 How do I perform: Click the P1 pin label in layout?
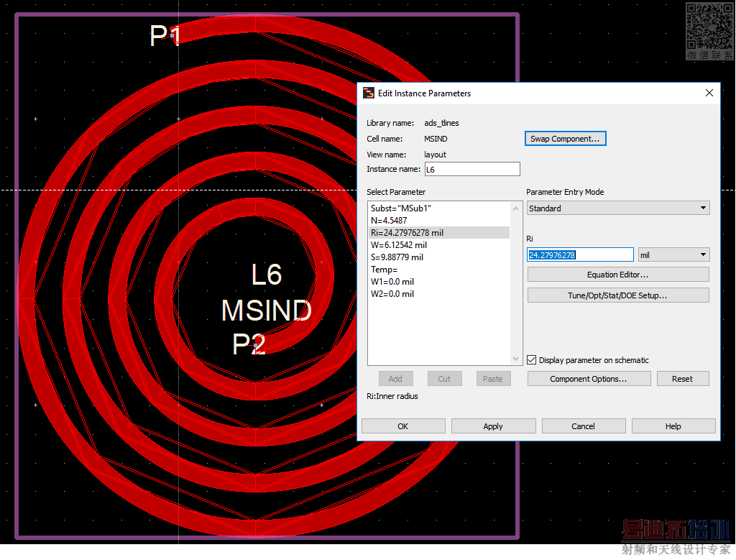pyautogui.click(x=165, y=35)
